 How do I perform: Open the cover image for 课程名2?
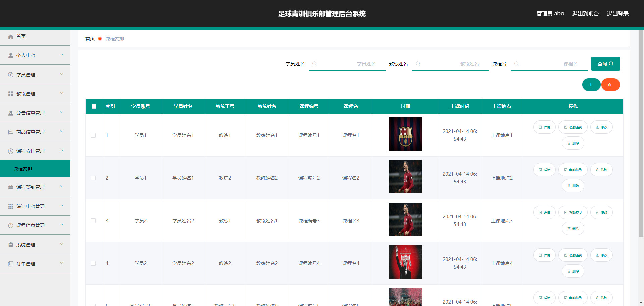[405, 177]
